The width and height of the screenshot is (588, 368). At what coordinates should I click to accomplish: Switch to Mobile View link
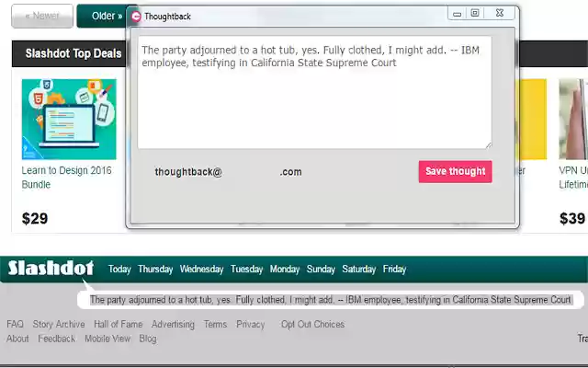point(107,339)
